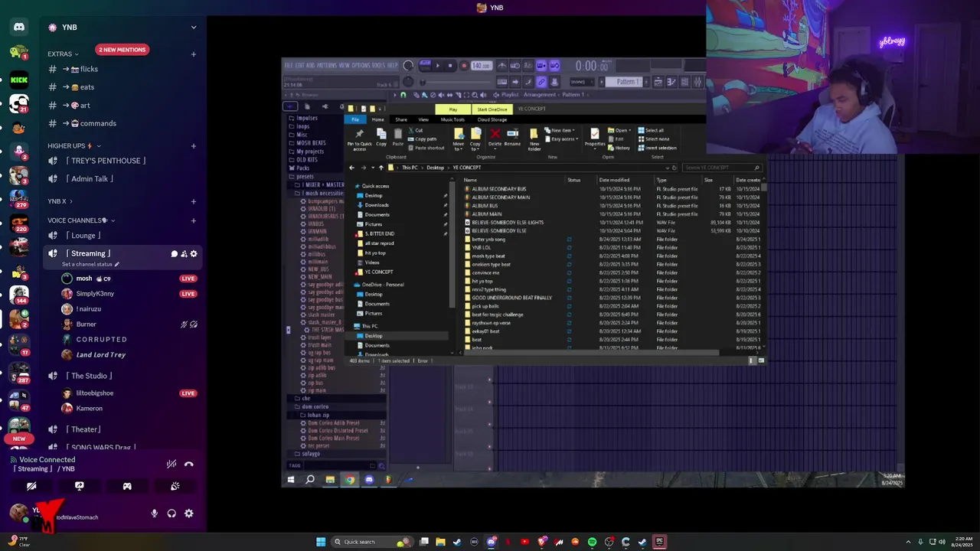Image resolution: width=980 pixels, height=551 pixels.
Task: Join The Studio voice channel
Action: pyautogui.click(x=122, y=376)
